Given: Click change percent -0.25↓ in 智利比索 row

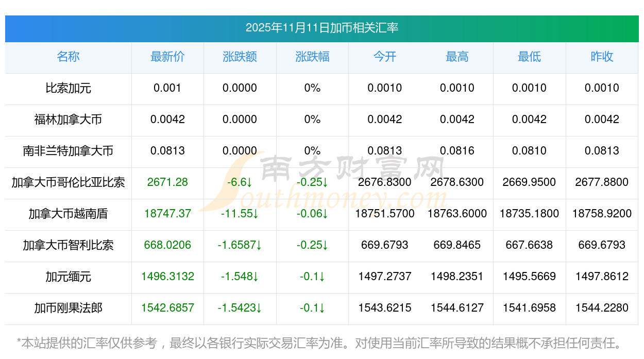Looking at the screenshot, I should (312, 245).
